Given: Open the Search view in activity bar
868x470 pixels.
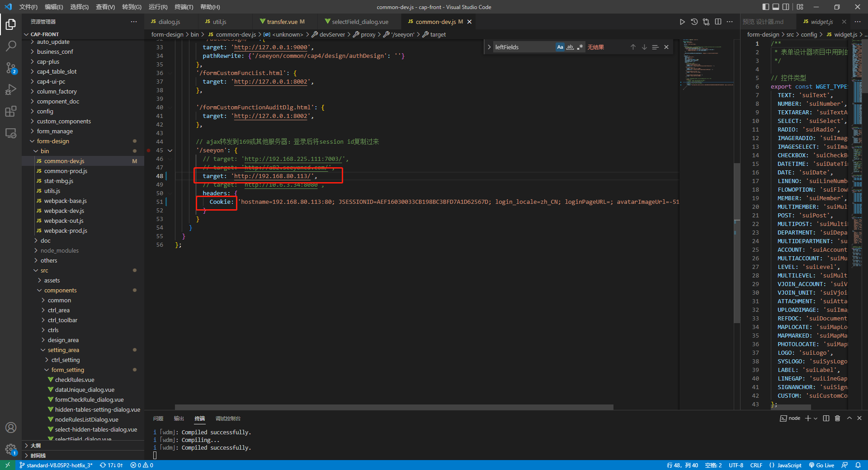Looking at the screenshot, I should tap(11, 46).
